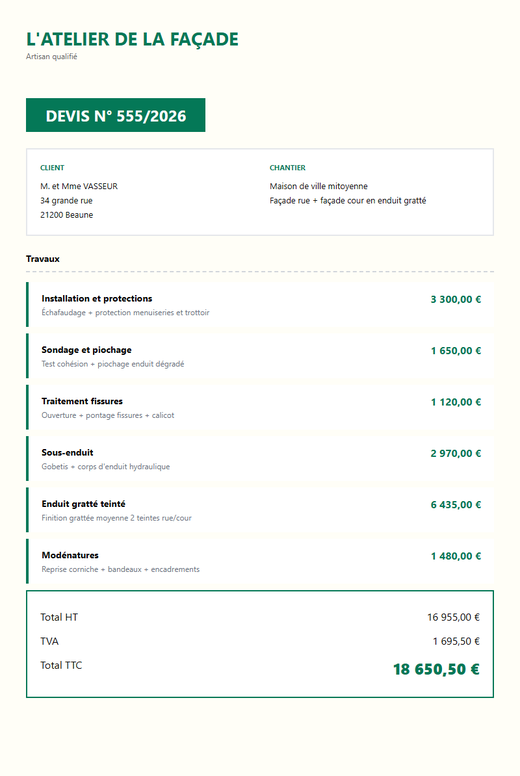
Task: Click the Maison de ville mitoyenne text
Action: 319,186
